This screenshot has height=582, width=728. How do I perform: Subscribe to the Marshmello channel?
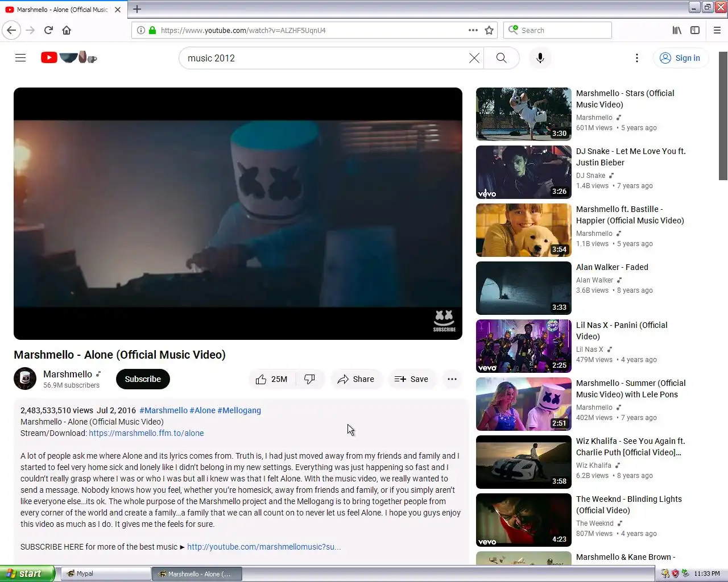tap(143, 379)
